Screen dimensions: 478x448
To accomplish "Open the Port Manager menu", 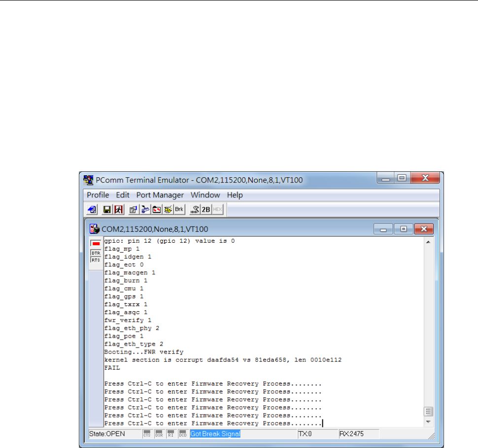I will [160, 195].
